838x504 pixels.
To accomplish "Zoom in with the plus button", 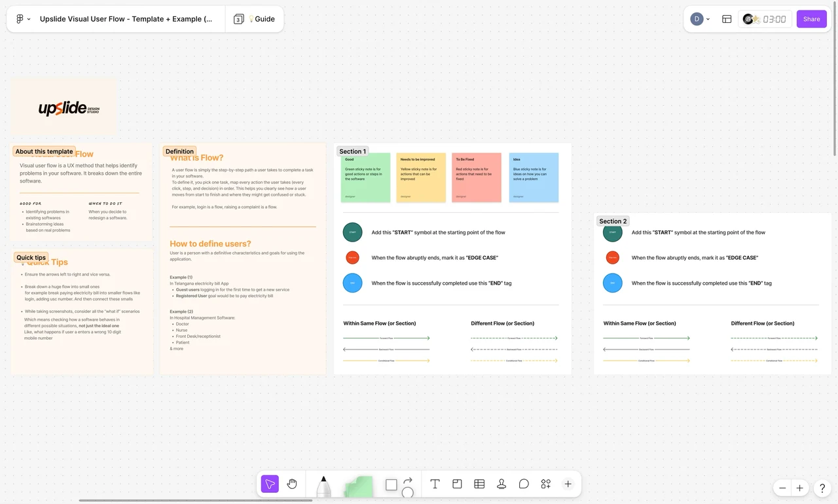I will point(799,488).
